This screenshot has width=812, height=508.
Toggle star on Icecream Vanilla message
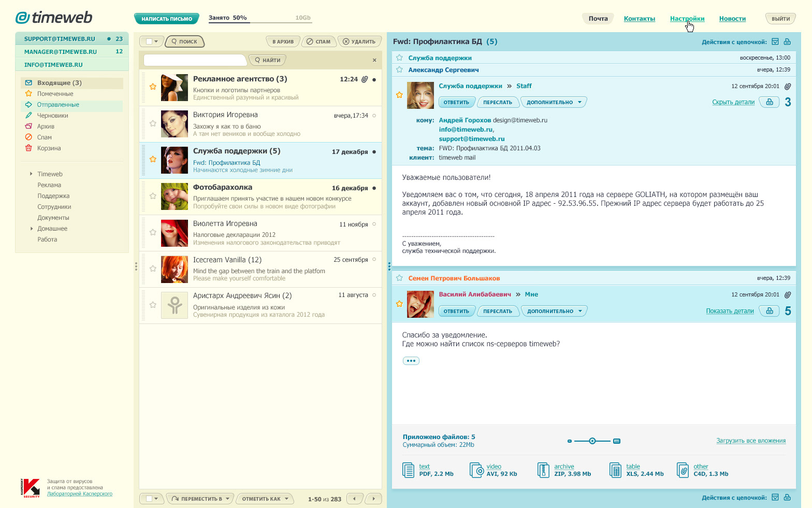pos(153,269)
